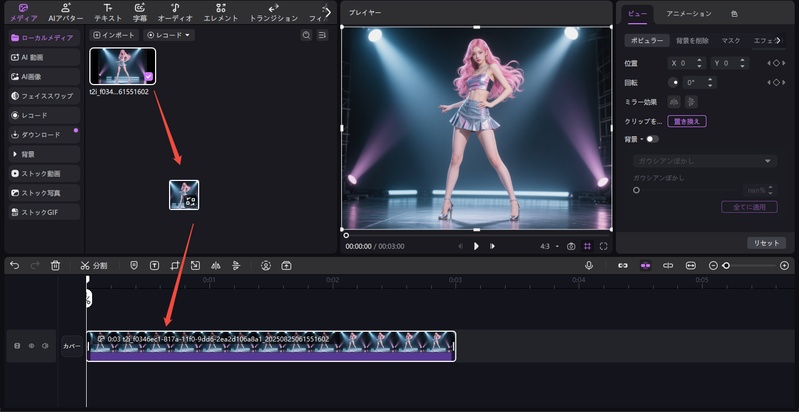The image size is (799, 412).
Task: Select the 背景を削除 subtab
Action: (x=691, y=41)
